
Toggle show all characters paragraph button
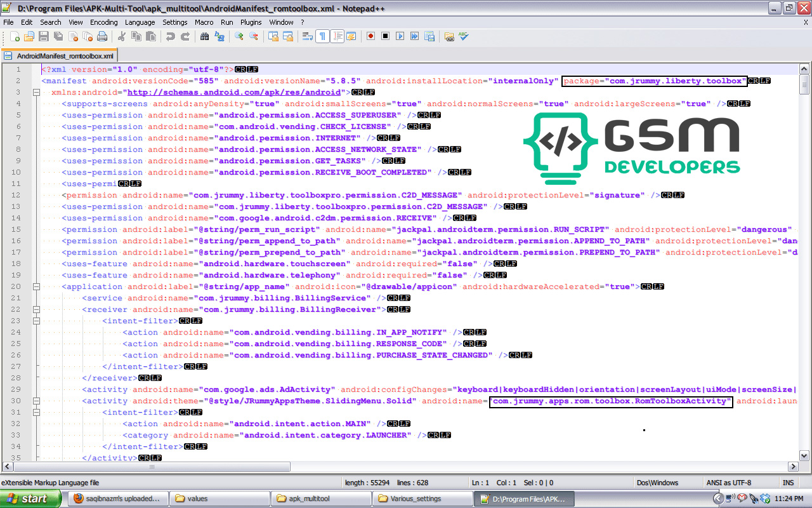tap(322, 37)
